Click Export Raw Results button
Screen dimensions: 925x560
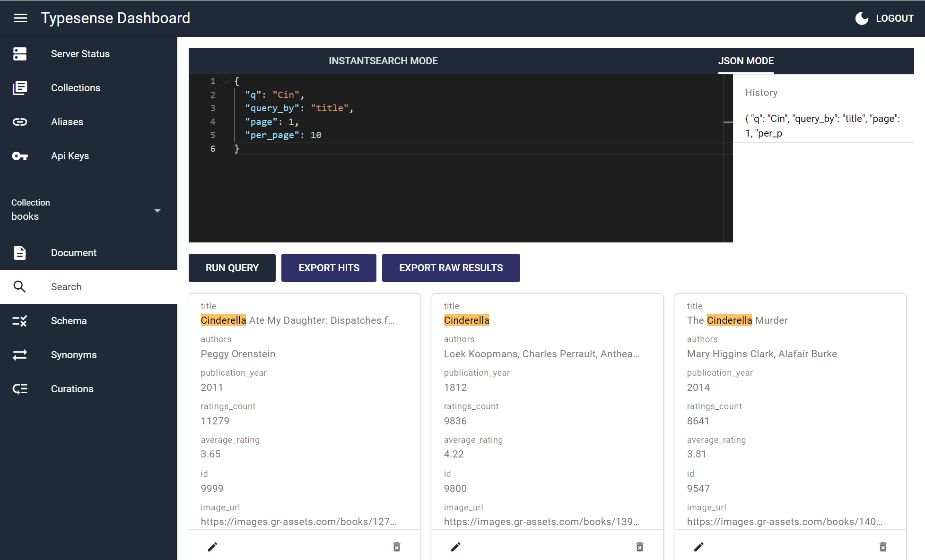click(451, 268)
